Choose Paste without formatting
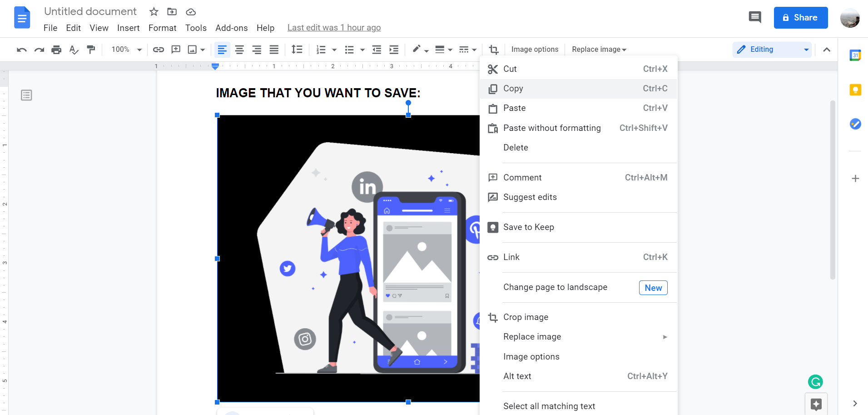Viewport: 868px width, 415px height. [x=578, y=128]
